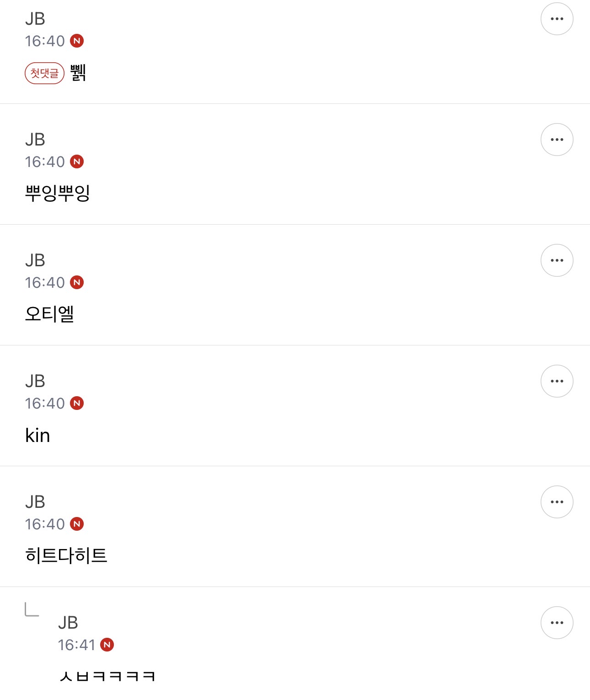Open more options for the kin comment

(557, 381)
